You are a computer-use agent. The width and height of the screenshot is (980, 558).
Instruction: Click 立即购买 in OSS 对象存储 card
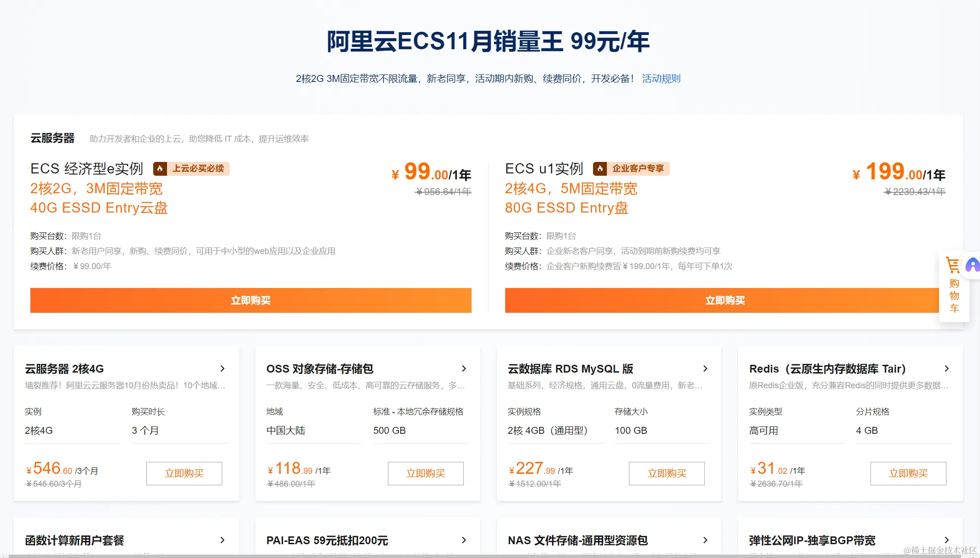(x=426, y=473)
